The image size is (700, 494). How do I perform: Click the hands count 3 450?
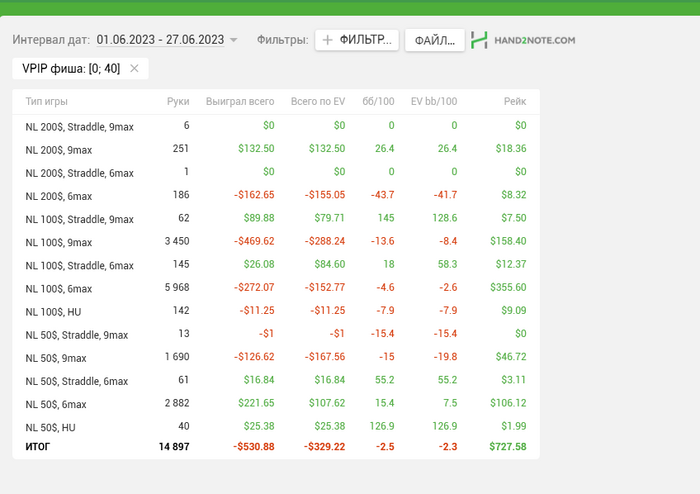coord(177,241)
